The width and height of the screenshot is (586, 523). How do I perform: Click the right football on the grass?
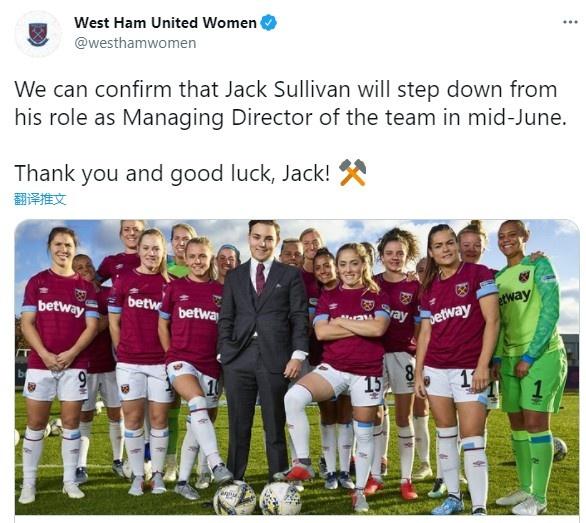point(280,498)
